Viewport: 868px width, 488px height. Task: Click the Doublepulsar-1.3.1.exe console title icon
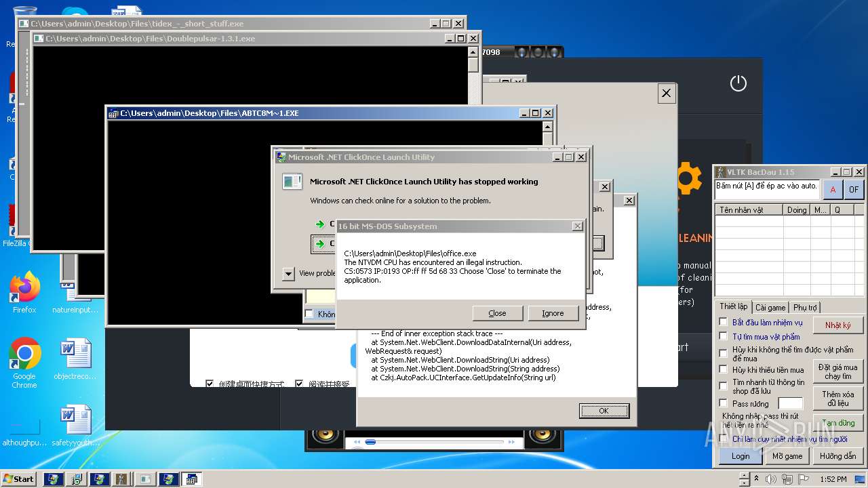pyautogui.click(x=40, y=39)
